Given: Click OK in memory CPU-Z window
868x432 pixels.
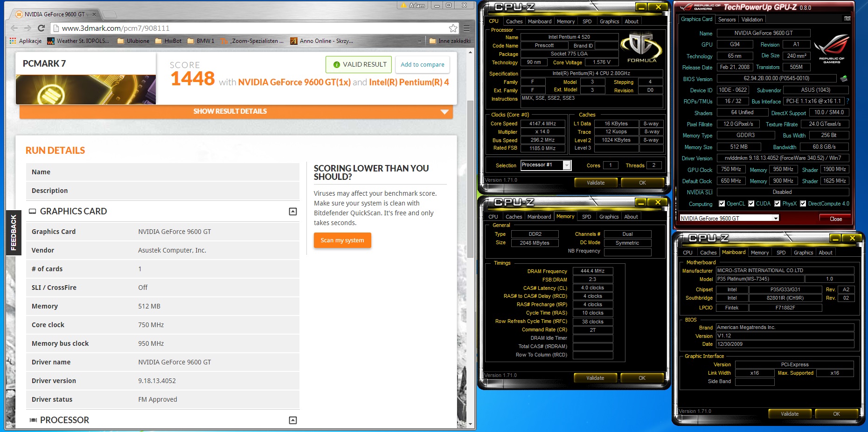Looking at the screenshot, I should [x=642, y=378].
